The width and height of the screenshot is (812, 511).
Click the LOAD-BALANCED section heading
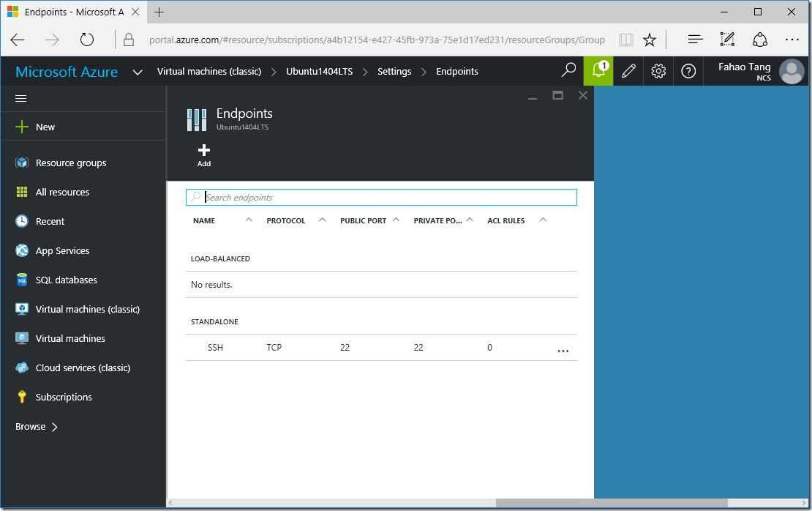point(220,258)
